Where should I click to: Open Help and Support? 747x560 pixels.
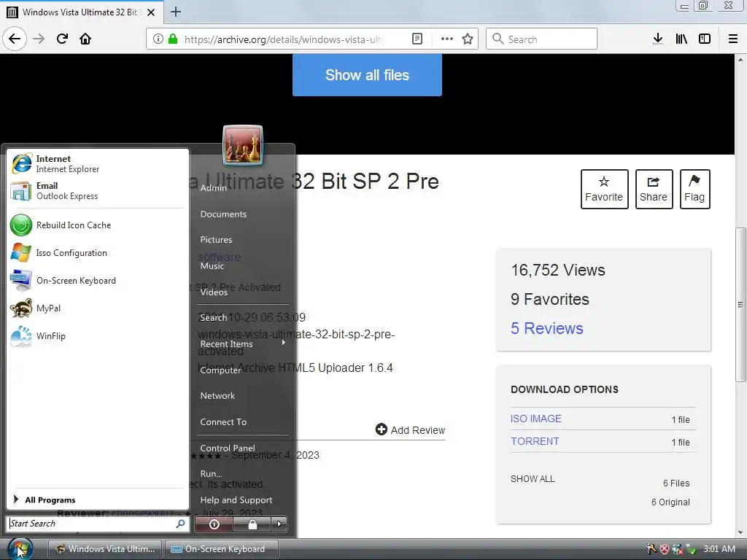(236, 500)
